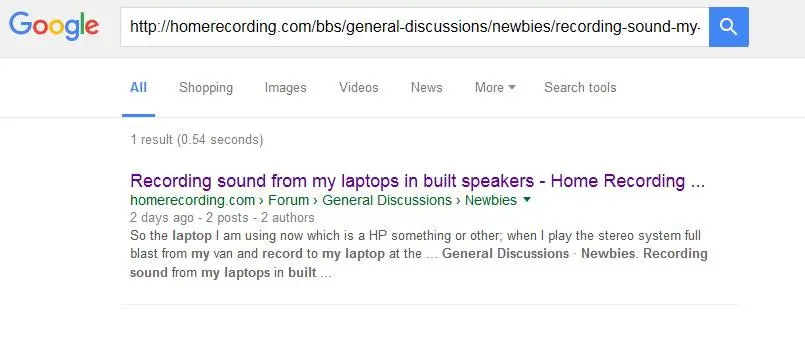Open the Videos results tab
Screen dimensions: 805x362
tap(358, 88)
